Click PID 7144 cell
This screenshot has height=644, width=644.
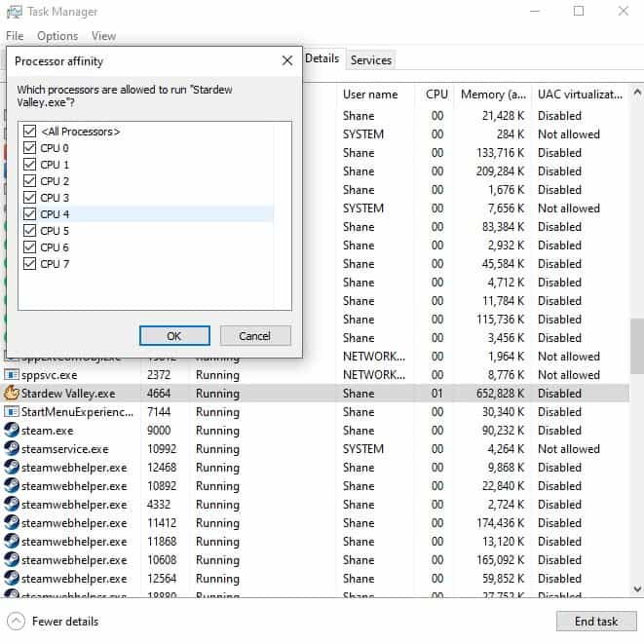click(159, 411)
